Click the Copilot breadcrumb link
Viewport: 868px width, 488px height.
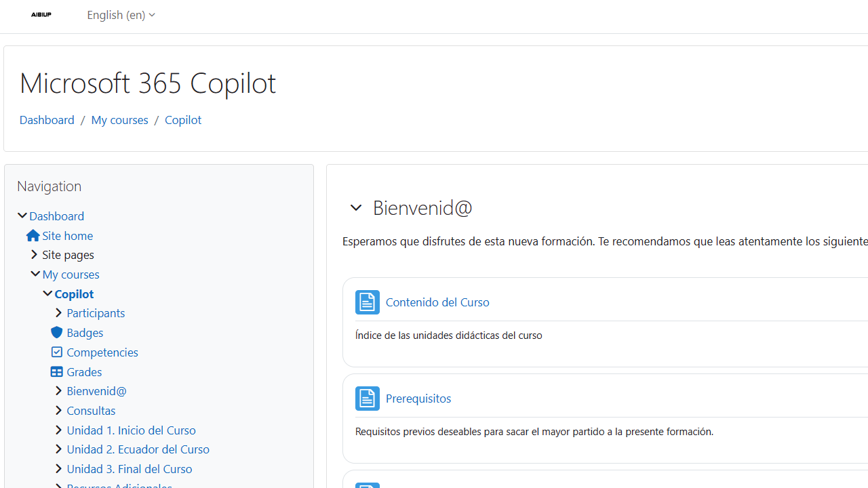[183, 119]
